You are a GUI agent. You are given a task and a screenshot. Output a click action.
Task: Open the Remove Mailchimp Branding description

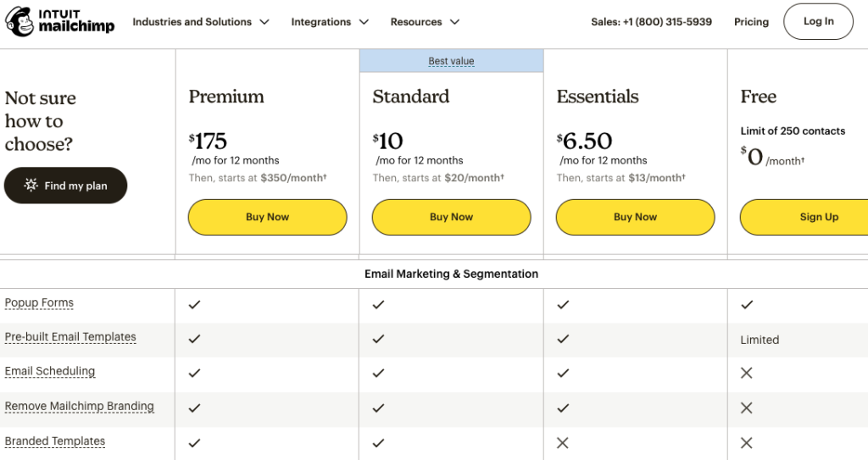79,406
